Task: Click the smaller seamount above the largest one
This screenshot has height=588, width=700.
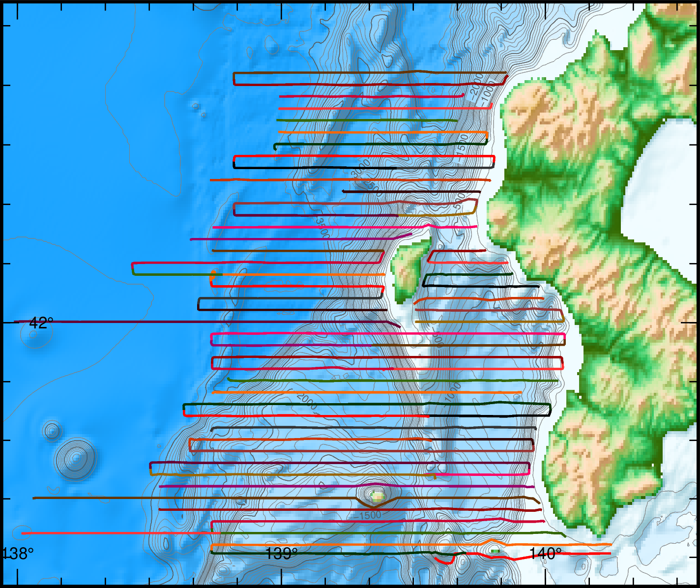Action: tap(52, 431)
